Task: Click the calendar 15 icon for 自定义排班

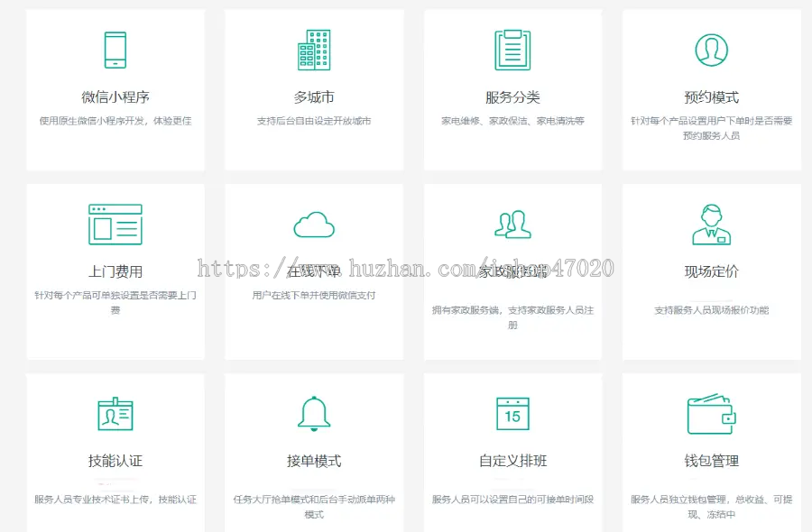Action: click(512, 414)
